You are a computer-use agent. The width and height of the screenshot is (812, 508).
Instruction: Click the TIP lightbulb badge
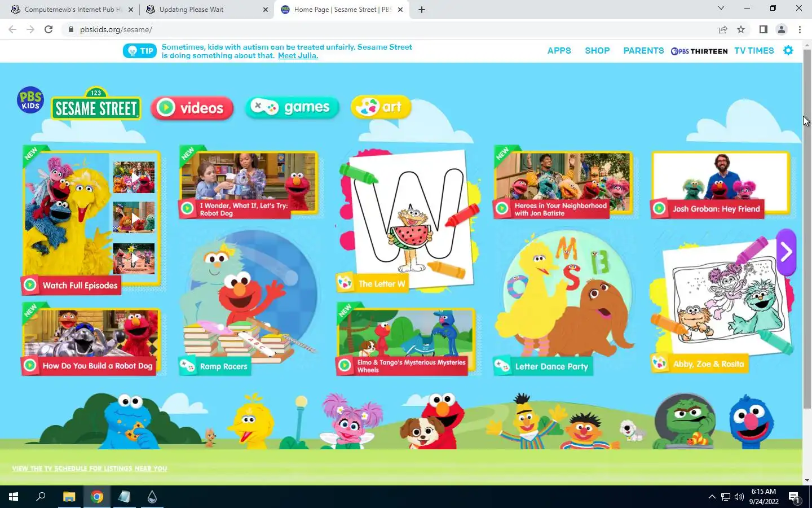(139, 51)
